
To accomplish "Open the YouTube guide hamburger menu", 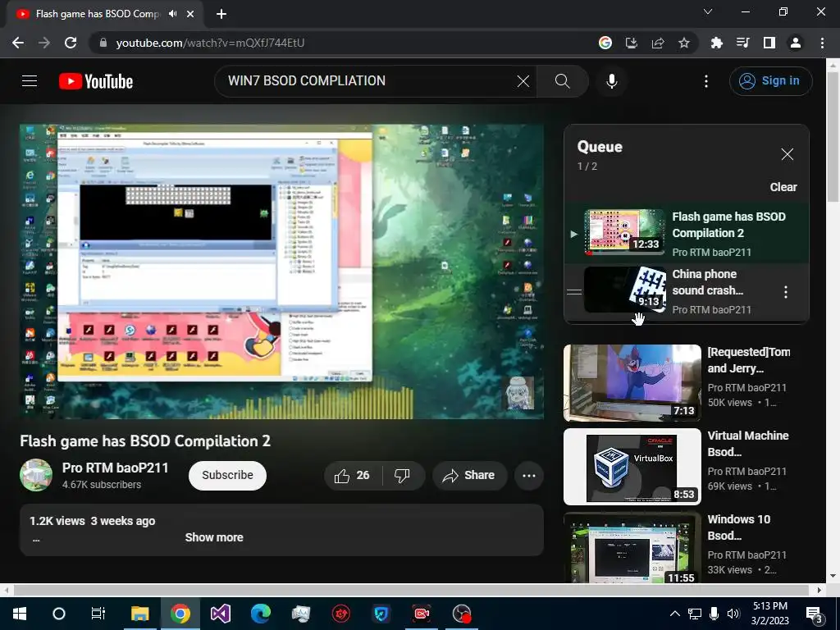I will point(30,81).
